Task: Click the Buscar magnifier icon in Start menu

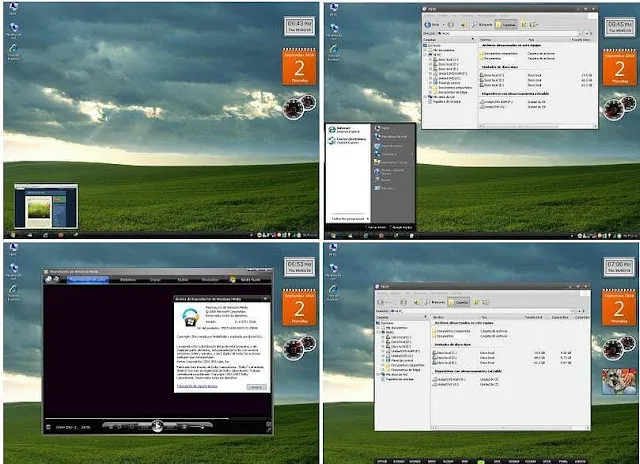Action: click(378, 180)
